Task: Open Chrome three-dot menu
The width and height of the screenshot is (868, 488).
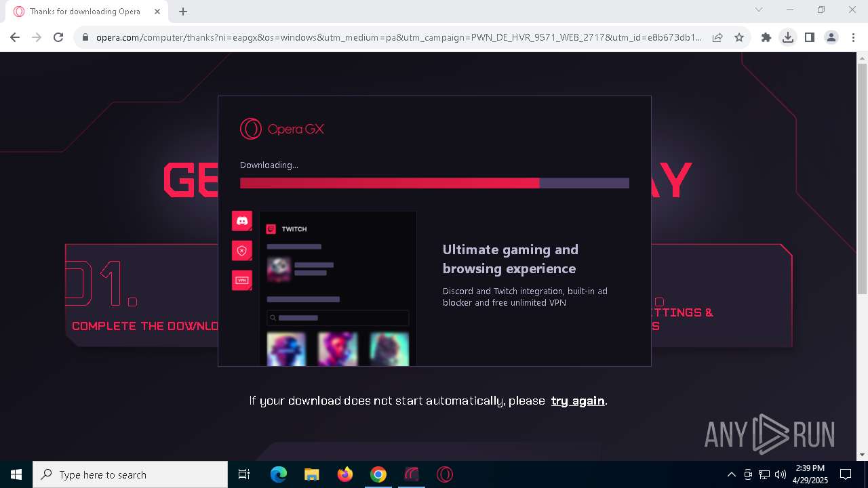Action: pyautogui.click(x=852, y=38)
